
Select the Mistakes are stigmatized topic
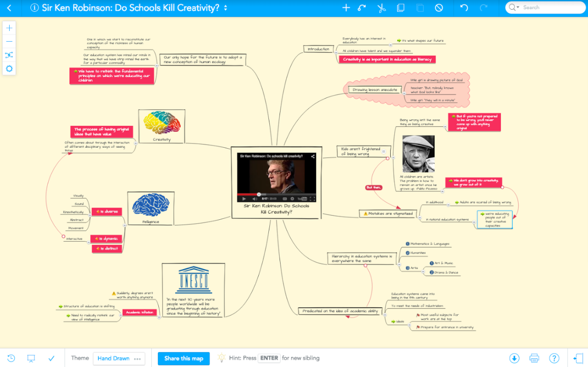(388, 214)
